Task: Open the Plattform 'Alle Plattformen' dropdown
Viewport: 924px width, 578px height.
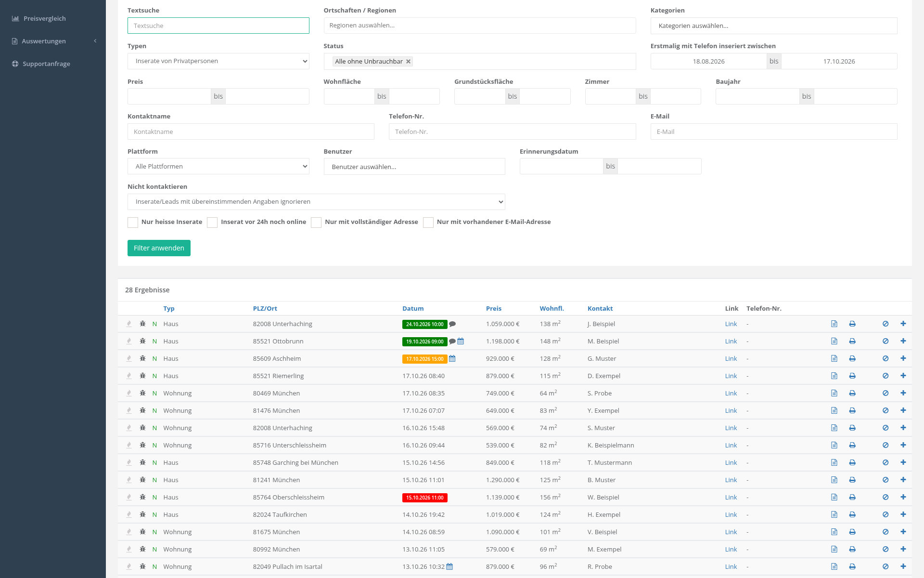Action: (218, 166)
